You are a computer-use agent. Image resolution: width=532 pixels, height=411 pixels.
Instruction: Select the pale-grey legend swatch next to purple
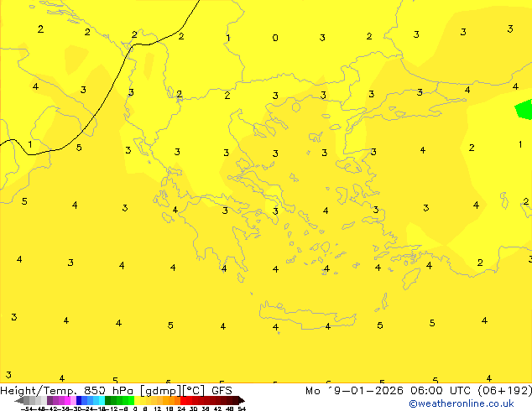coord(44,400)
